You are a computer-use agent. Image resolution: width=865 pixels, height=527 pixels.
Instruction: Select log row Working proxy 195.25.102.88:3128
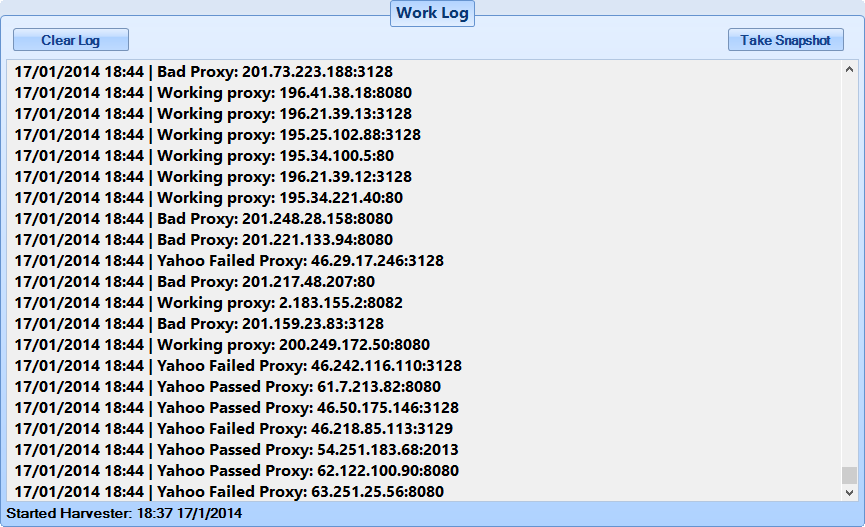tap(217, 135)
